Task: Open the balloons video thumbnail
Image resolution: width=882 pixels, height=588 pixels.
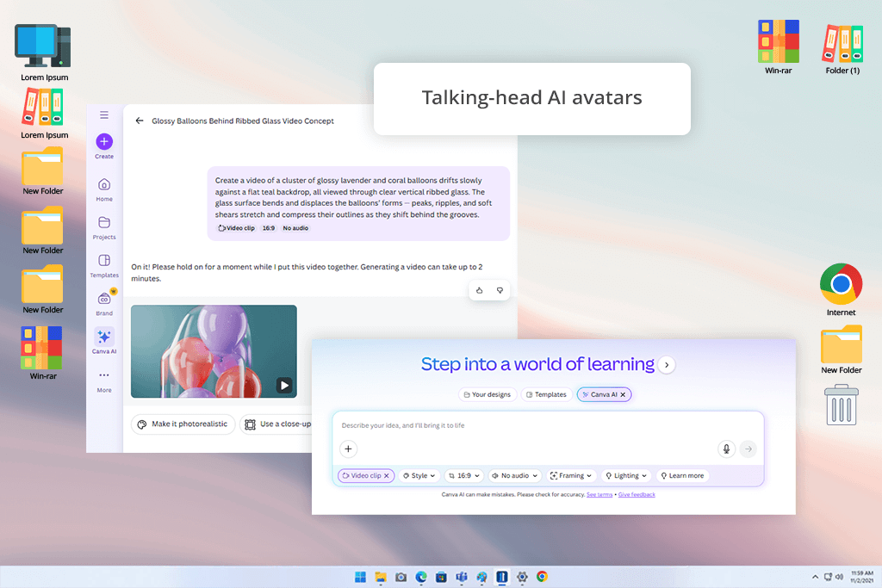Action: click(214, 351)
